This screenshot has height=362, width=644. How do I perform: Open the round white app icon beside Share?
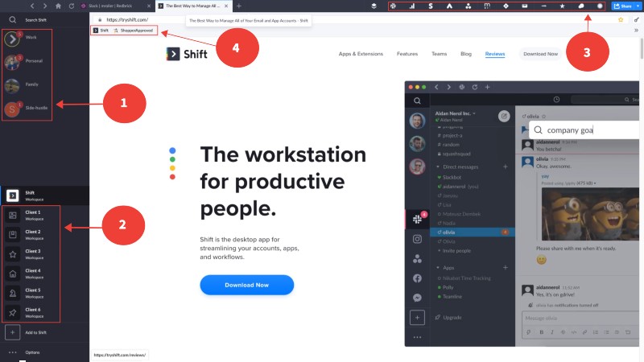pos(600,6)
